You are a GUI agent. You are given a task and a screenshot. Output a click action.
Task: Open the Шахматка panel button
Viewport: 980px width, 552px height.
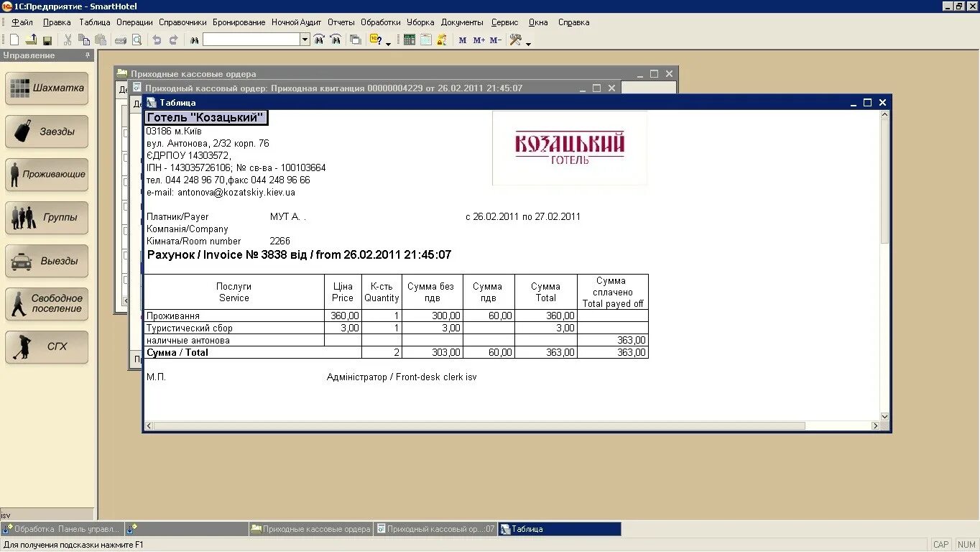(47, 88)
